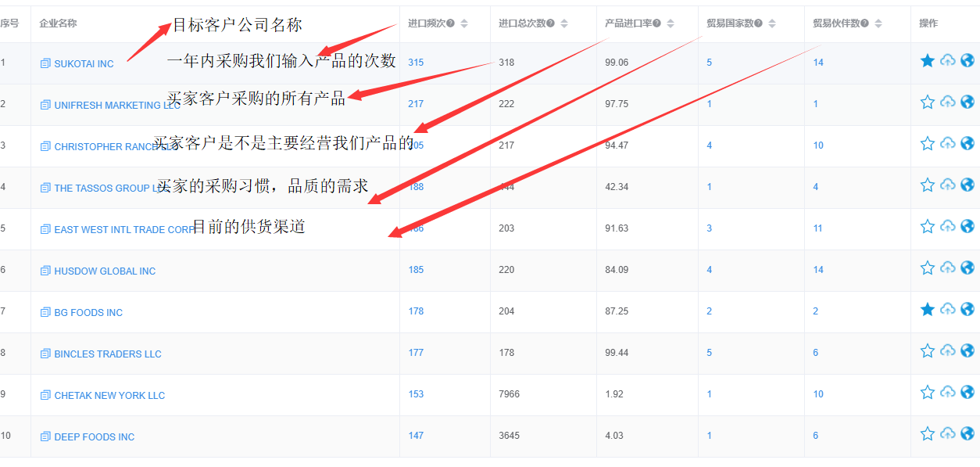Click cloud upload icon for HUSDOW GLOBAL INC
This screenshot has width=980, height=467.
tap(947, 268)
